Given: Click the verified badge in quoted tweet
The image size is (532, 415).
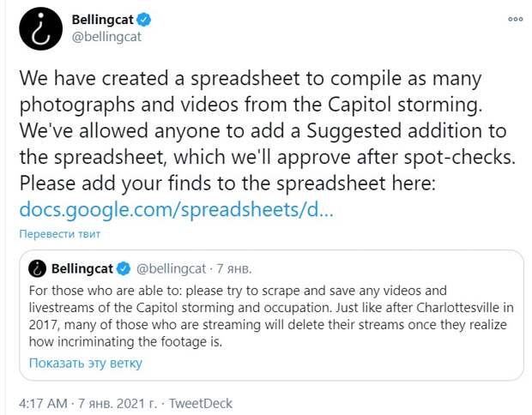Looking at the screenshot, I should 124,269.
